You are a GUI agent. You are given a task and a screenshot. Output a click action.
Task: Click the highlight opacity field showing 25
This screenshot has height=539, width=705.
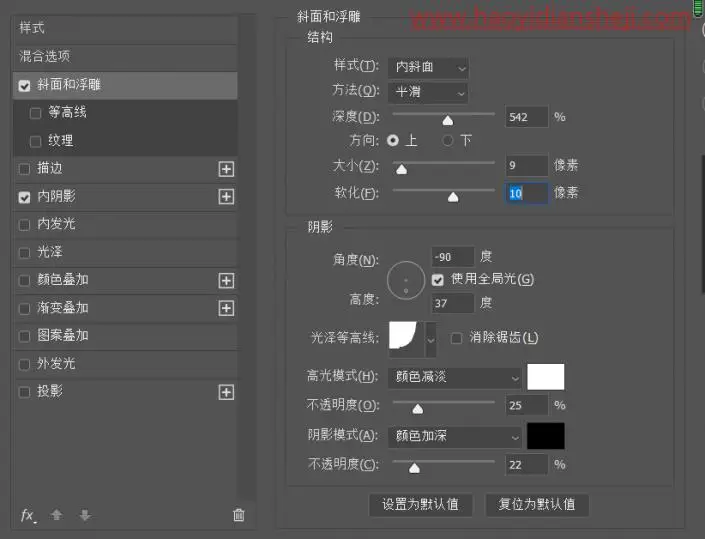pos(527,405)
